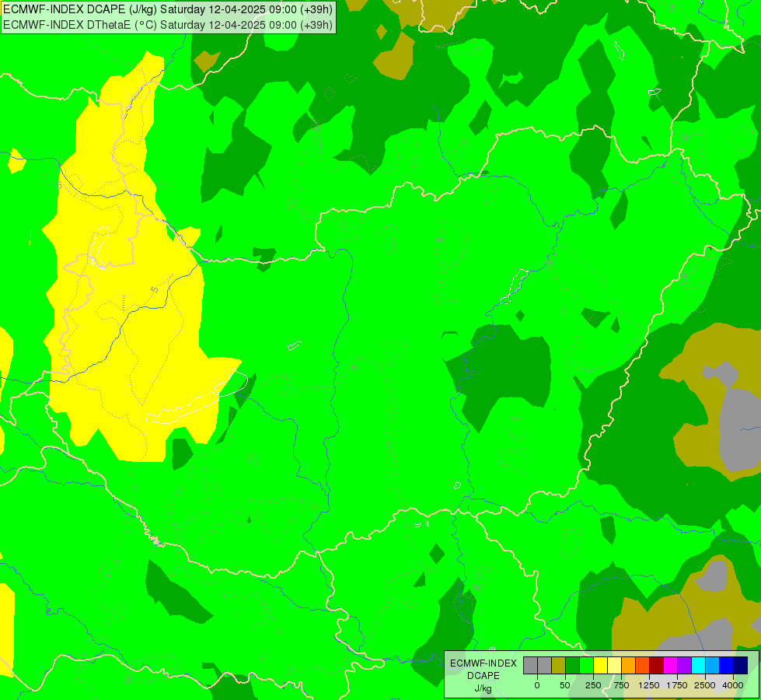
Task: Click the DCAPE title line in header
Action: [168, 9]
